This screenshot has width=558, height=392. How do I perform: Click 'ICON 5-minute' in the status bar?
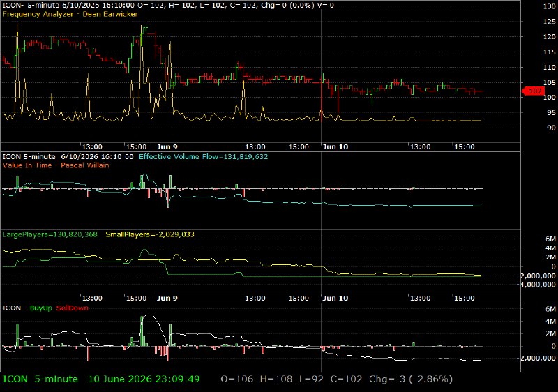pyautogui.click(x=40, y=379)
